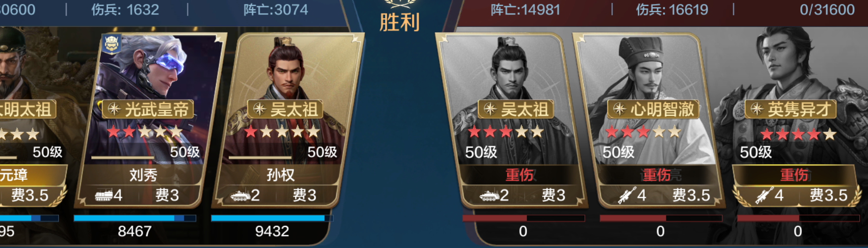Click the 胜利 victory label
The width and height of the screenshot is (868, 248).
399,23
